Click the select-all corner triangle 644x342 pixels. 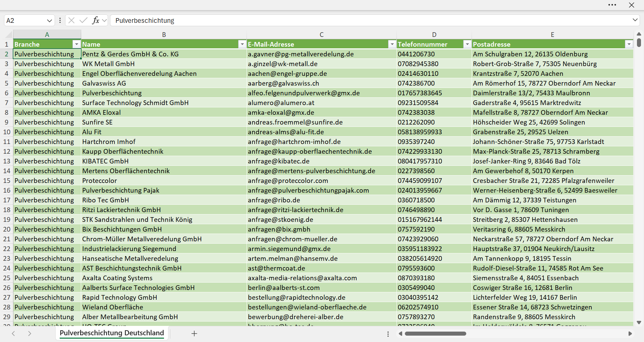pos(9,35)
